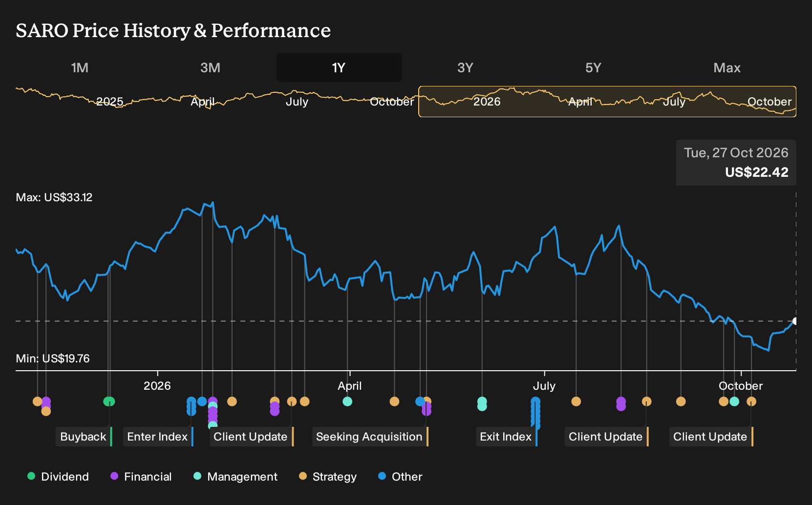Click the highlighted range selector in the overview chart

(607, 102)
